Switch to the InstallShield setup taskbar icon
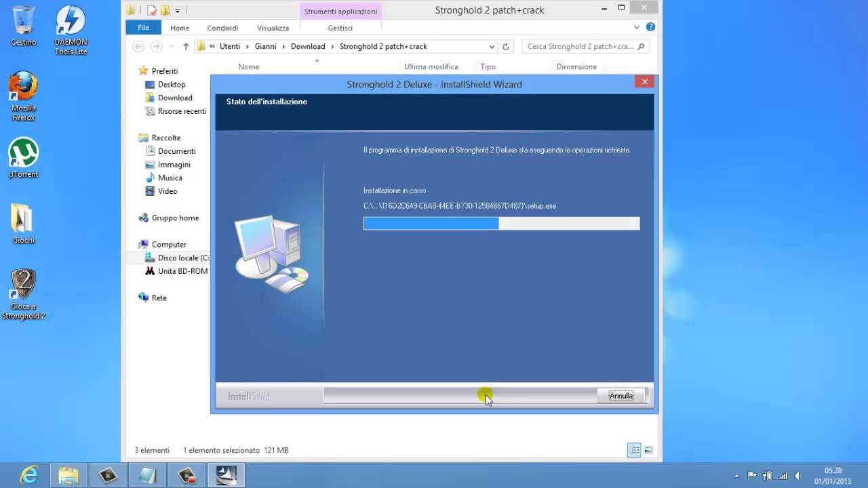Screen dimensions: 868x488 226,475
